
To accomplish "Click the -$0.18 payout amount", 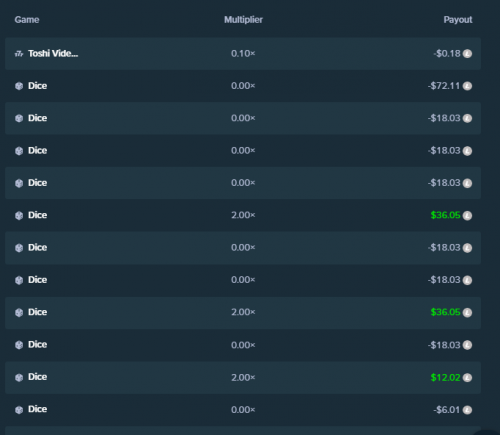I will click(447, 53).
